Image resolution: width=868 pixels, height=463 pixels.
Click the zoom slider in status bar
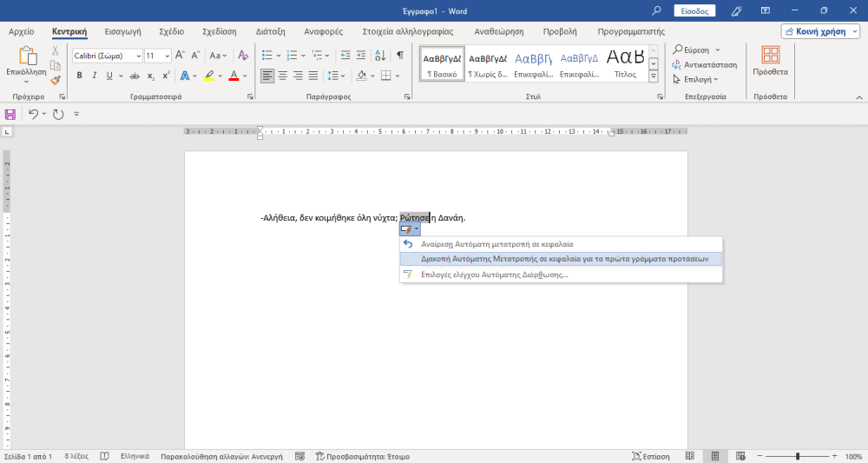[x=796, y=456]
